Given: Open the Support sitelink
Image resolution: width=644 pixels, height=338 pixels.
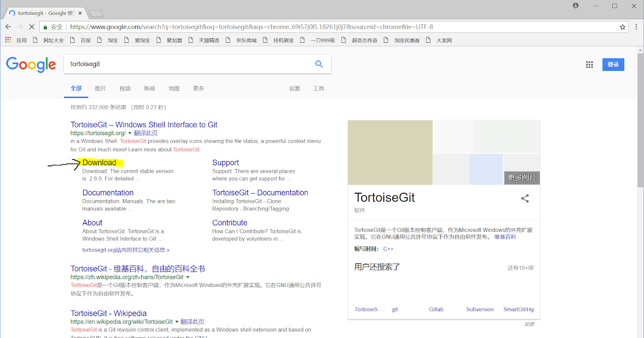Looking at the screenshot, I should tap(225, 163).
